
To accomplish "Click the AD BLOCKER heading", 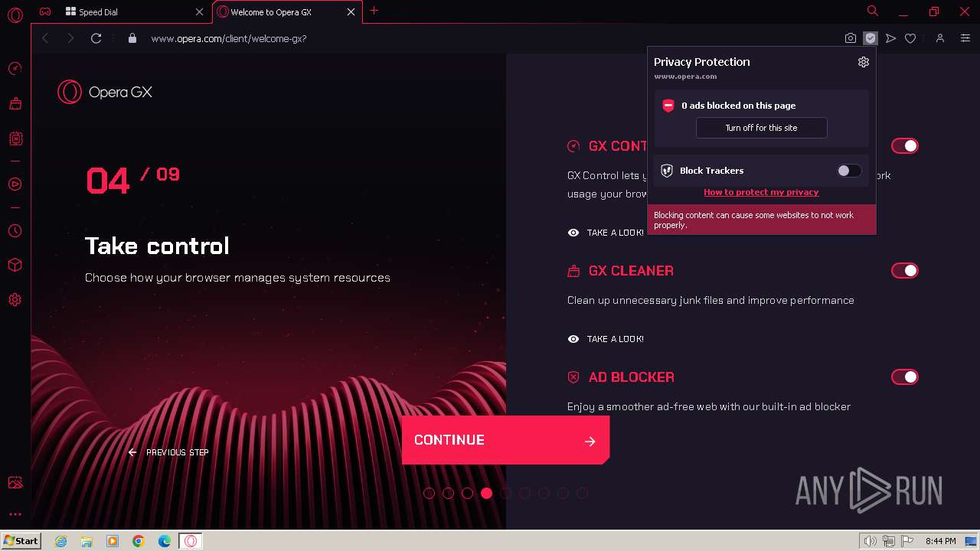I will pos(631,377).
